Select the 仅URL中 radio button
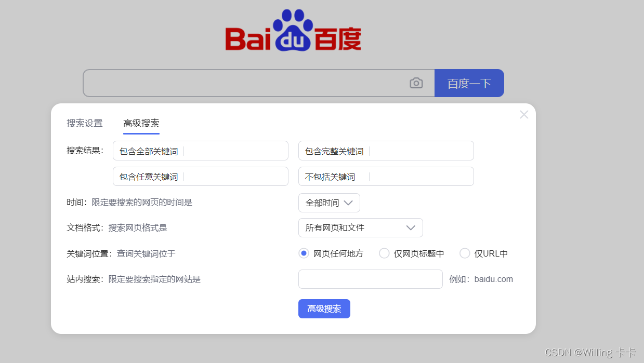 click(465, 253)
